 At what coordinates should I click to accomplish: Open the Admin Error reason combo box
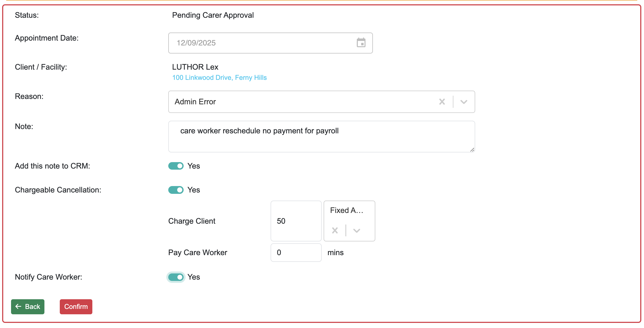296,102
